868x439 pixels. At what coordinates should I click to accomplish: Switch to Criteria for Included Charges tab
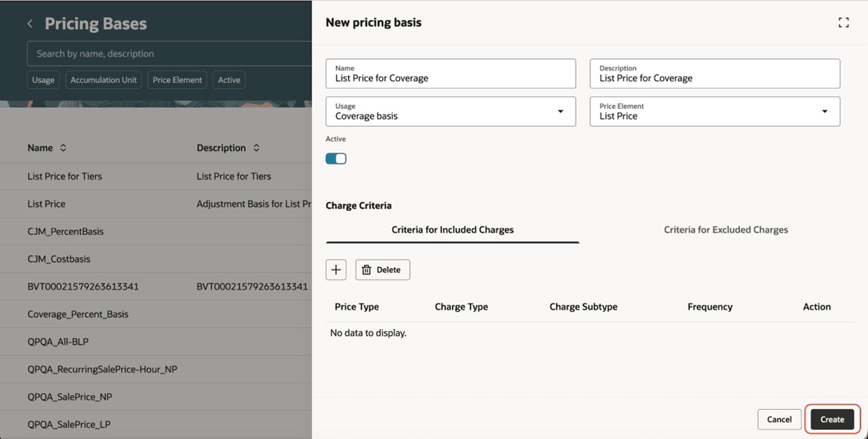pyautogui.click(x=452, y=230)
